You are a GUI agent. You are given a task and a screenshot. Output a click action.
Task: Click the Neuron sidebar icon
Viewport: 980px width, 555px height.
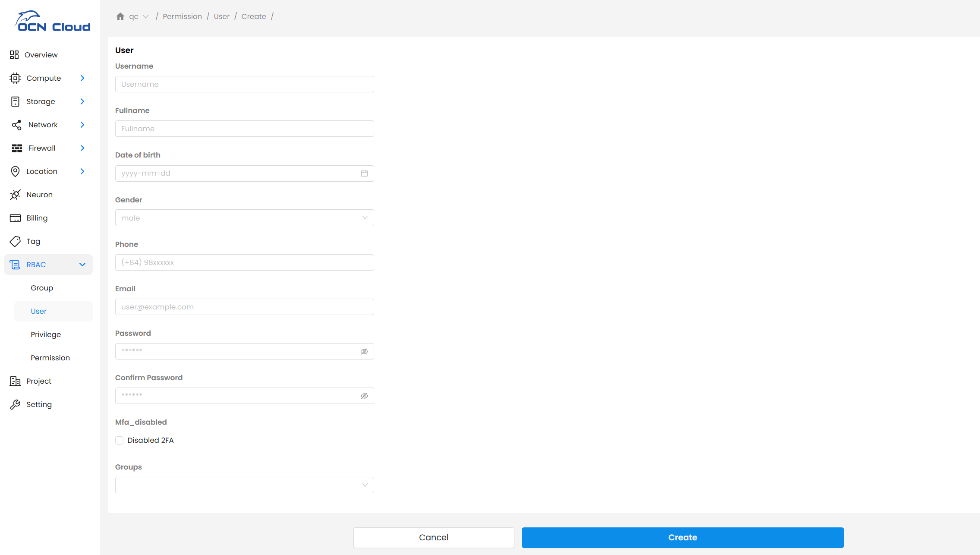(15, 195)
